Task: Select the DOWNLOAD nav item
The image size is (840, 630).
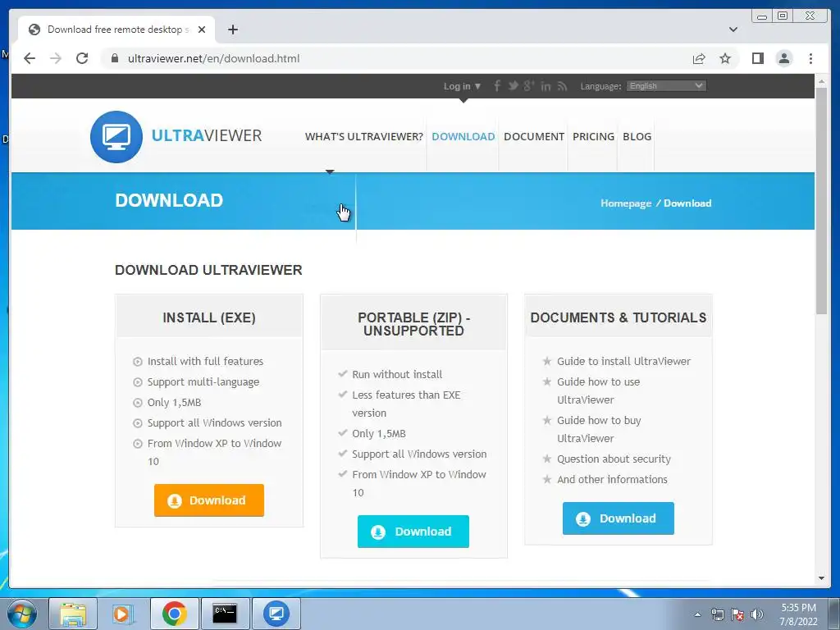Action: pyautogui.click(x=463, y=137)
